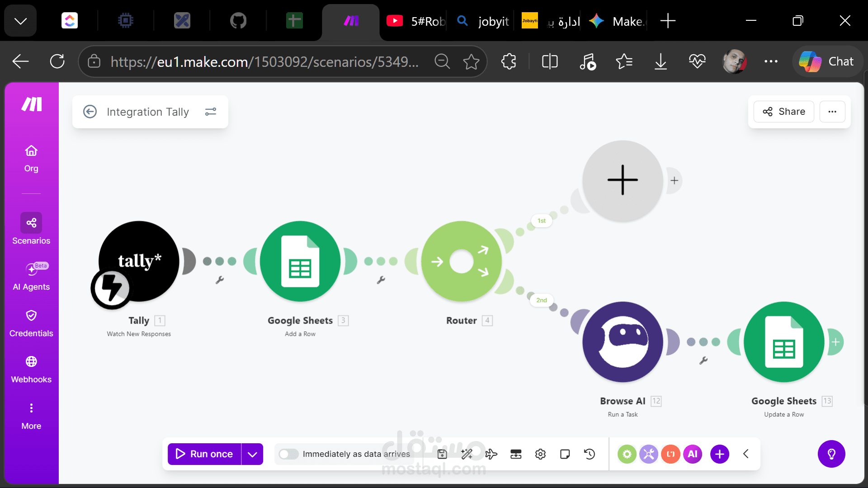Open scenario options sliders icon next to title
868x488 pixels.
211,112
